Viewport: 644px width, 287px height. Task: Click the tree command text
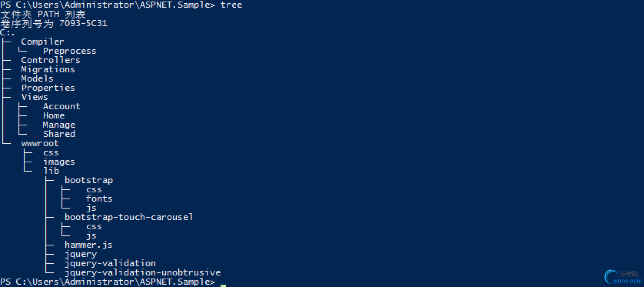(x=231, y=5)
